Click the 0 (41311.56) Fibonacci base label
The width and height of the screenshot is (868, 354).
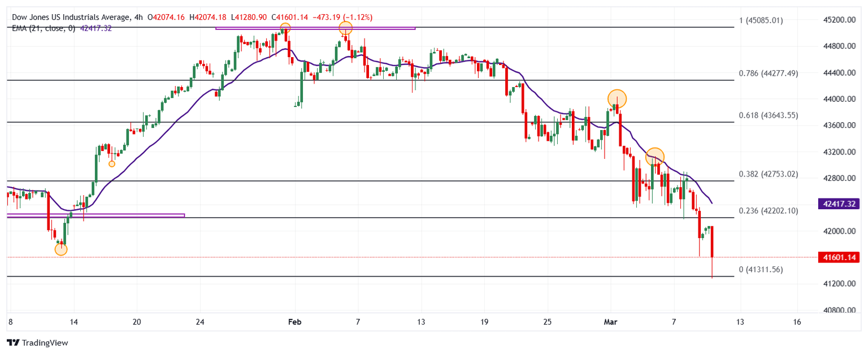(x=761, y=270)
